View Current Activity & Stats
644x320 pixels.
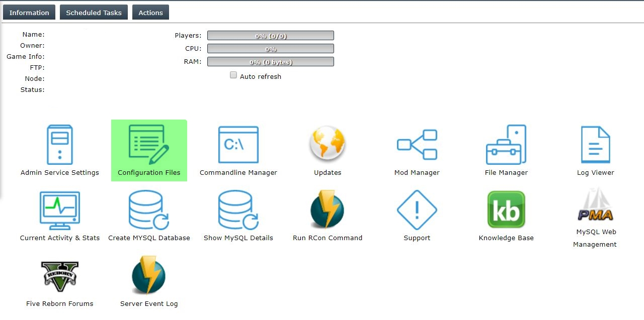coord(59,210)
